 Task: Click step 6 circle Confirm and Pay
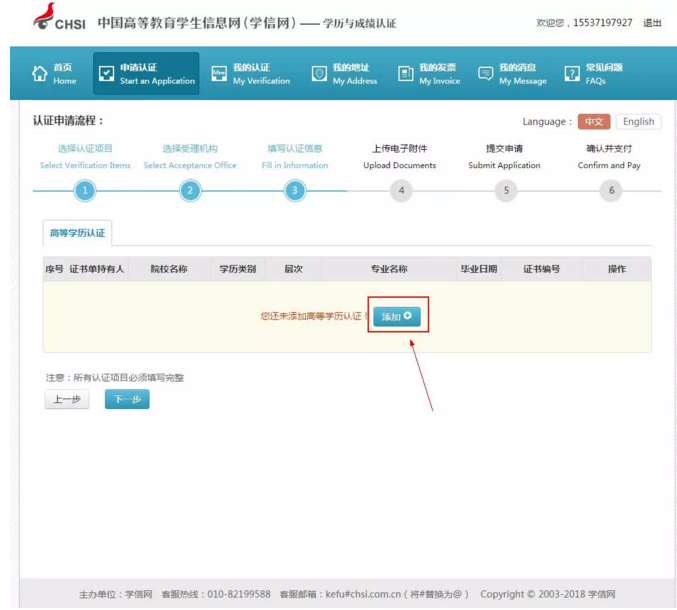tap(610, 191)
